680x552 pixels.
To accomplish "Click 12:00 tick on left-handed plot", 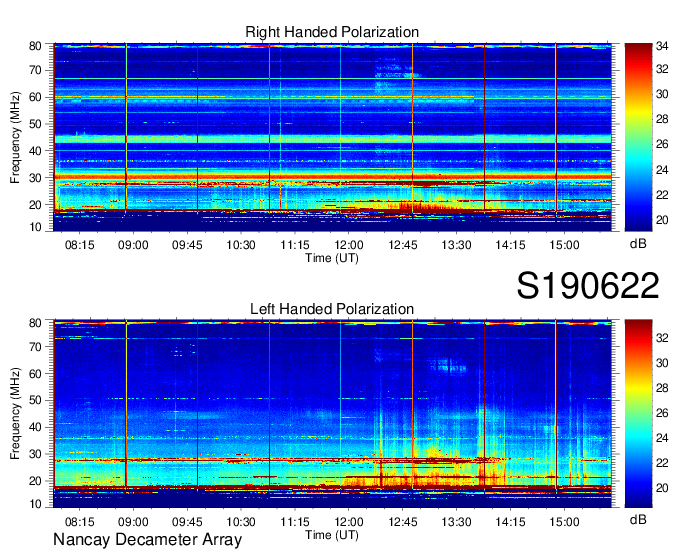I will coord(349,522).
